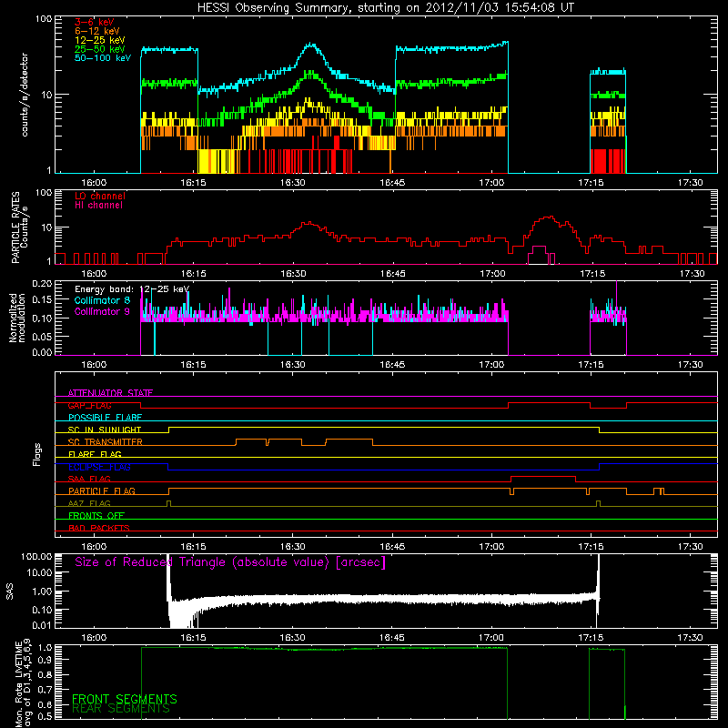Click the raised SAA_FLAG segment after 17:00

(x=543, y=476)
